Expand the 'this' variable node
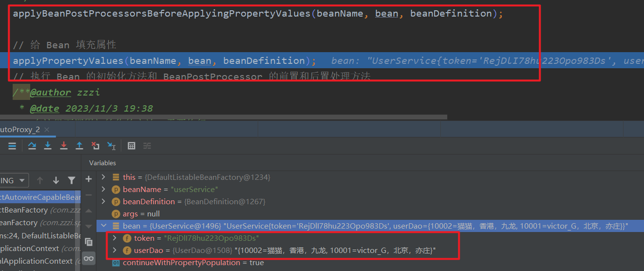 coord(103,177)
